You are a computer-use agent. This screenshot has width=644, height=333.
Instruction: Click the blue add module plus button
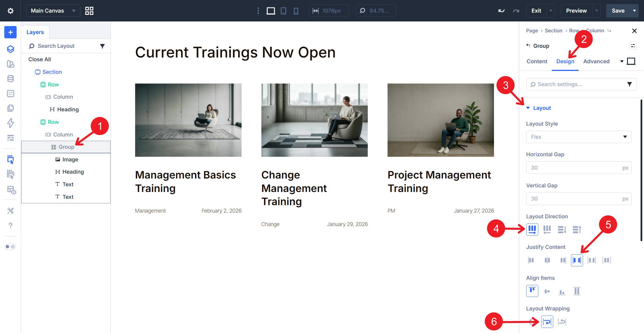pyautogui.click(x=10, y=32)
